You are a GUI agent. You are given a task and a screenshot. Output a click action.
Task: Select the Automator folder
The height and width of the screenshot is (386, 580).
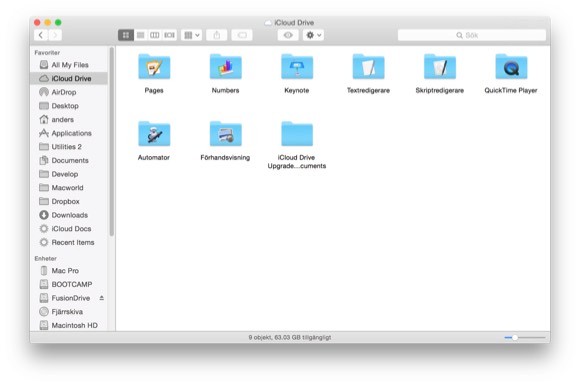tap(154, 134)
